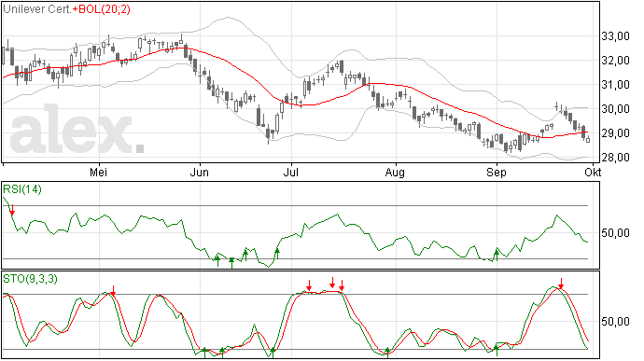Click the Mei month label
This screenshot has height=361, width=644.
tap(99, 173)
